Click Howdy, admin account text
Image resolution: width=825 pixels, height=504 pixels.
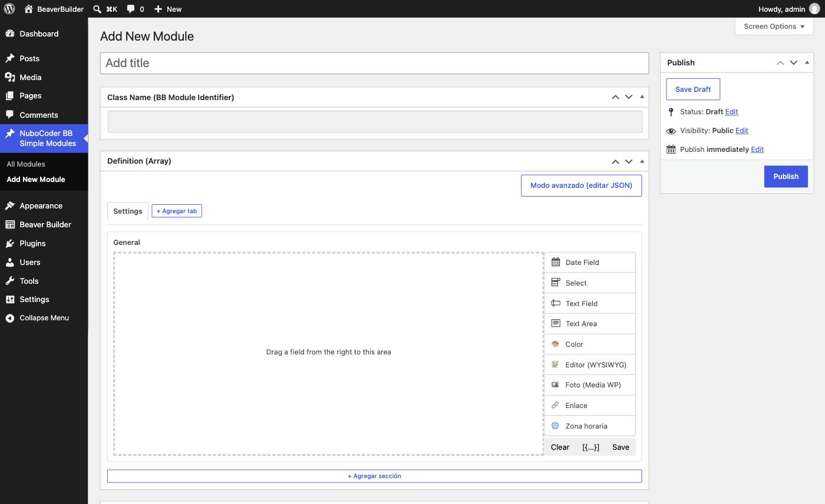[782, 9]
